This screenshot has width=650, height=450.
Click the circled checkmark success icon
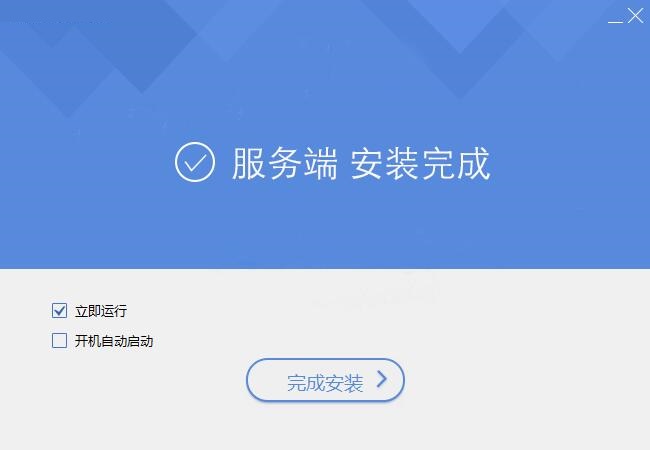pos(195,162)
